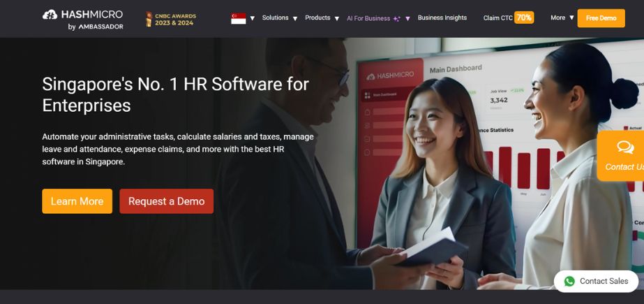The image size is (644, 304).
Task: Click the Free Demo button
Action: 601,18
